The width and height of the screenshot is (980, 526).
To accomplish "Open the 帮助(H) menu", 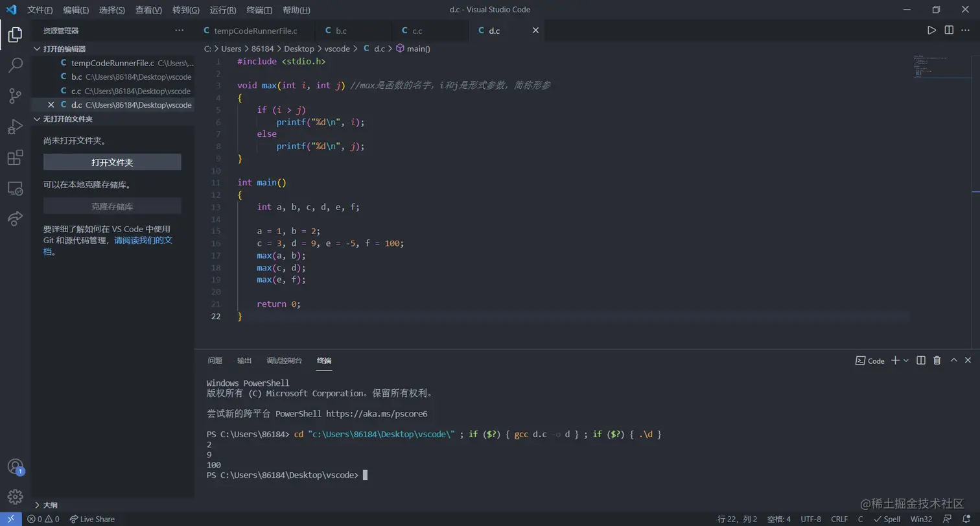I will pyautogui.click(x=296, y=10).
